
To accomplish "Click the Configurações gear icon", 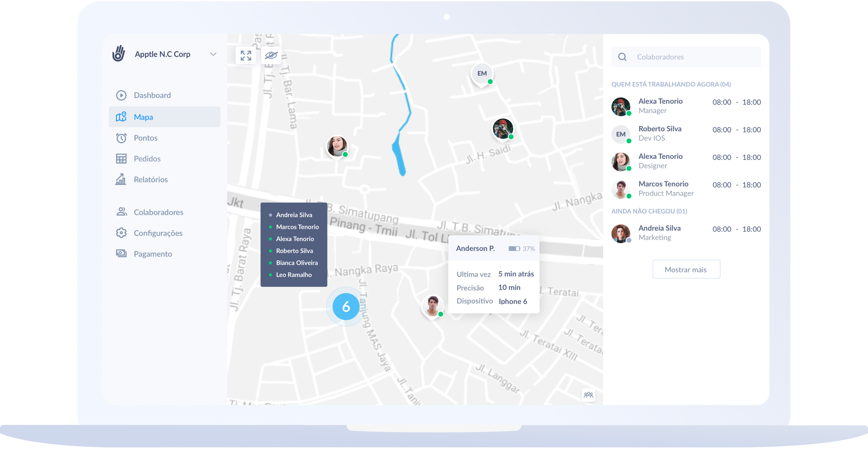I will click(121, 233).
